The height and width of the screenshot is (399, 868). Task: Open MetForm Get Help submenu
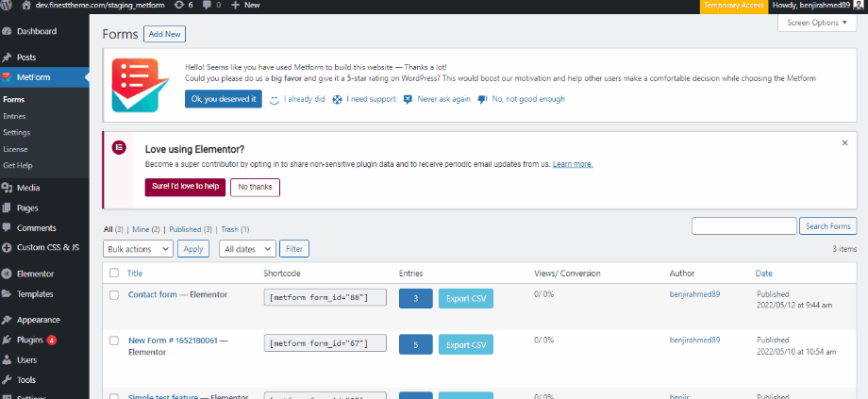(18, 165)
